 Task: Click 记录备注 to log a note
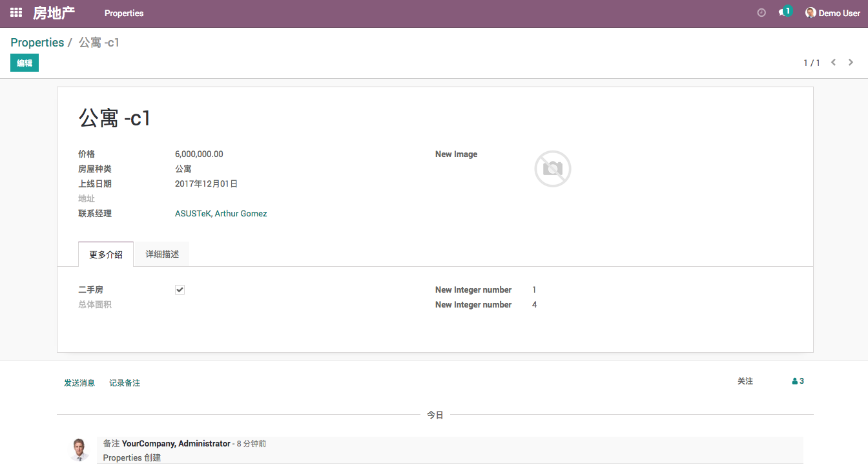point(125,383)
